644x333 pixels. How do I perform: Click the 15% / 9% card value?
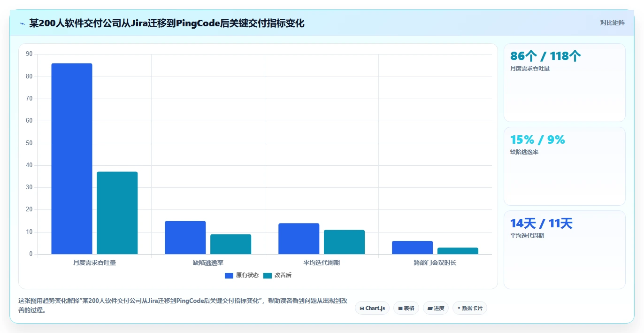(537, 140)
